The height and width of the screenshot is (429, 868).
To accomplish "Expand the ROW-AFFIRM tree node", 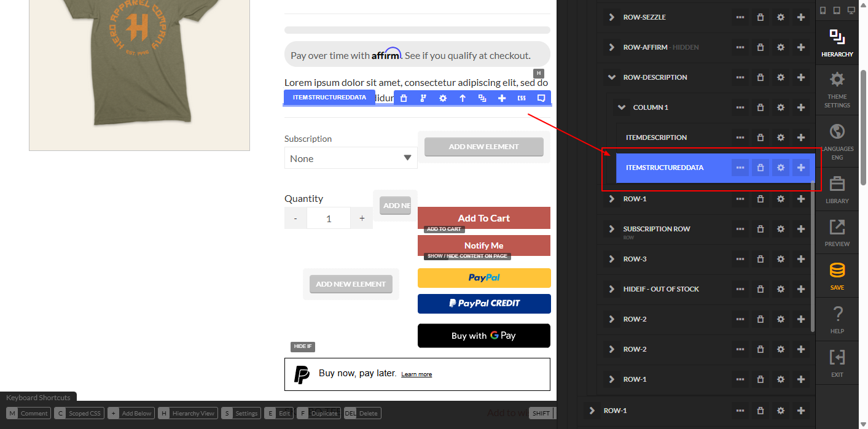I will (611, 47).
